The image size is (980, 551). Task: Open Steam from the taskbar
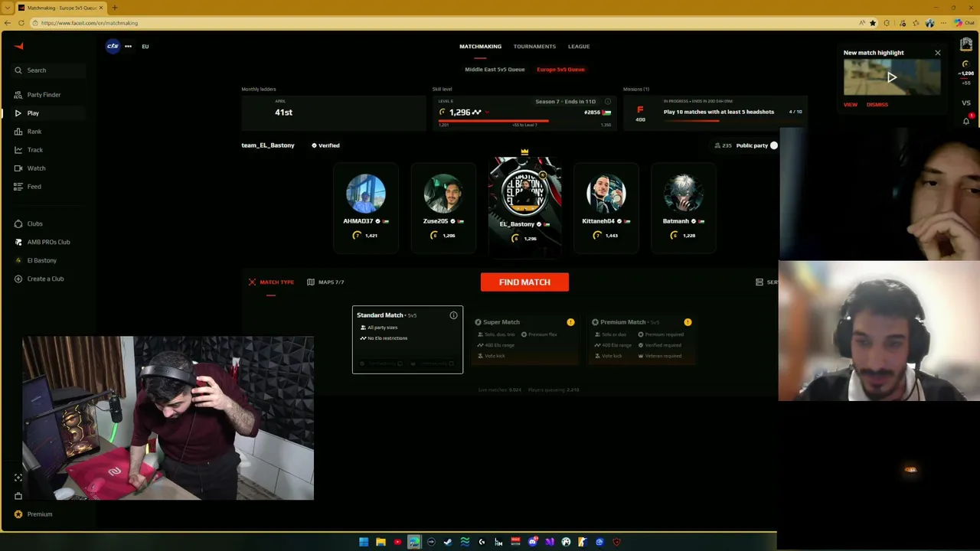pos(448,542)
